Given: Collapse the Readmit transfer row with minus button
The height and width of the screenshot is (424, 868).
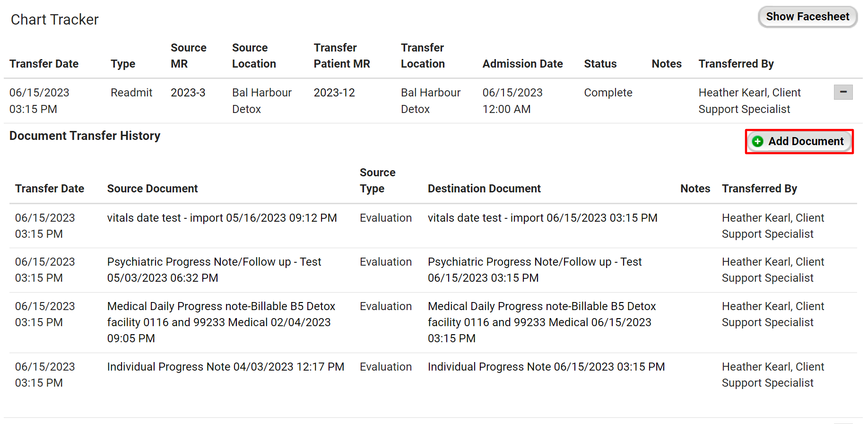Looking at the screenshot, I should (843, 92).
